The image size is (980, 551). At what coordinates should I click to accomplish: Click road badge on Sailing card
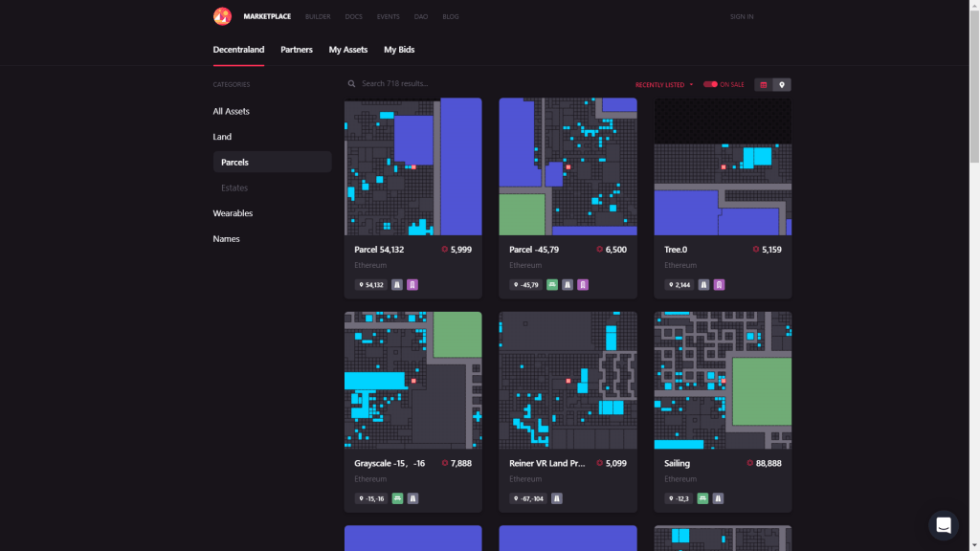(x=718, y=498)
